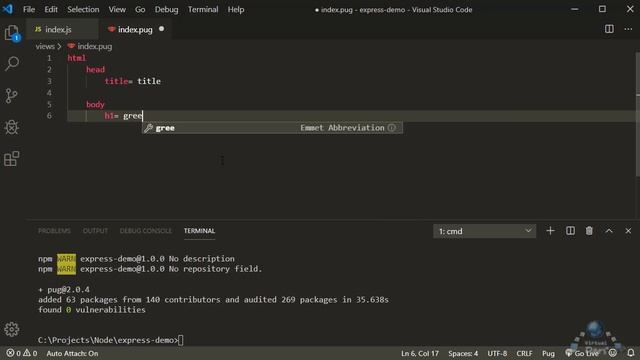Open editor More Actions ellipsis
This screenshot has width=640, height=360.
(628, 29)
